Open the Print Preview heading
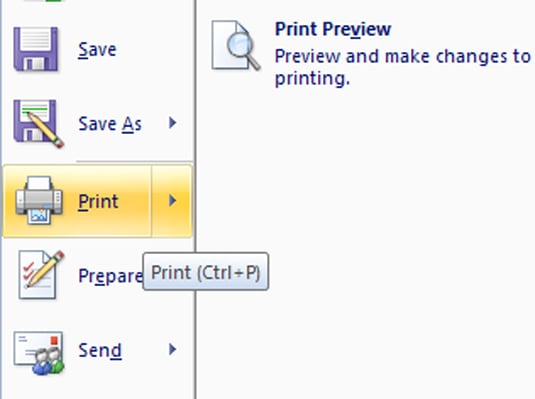Viewport: 535px width, 399px height. coord(333,29)
